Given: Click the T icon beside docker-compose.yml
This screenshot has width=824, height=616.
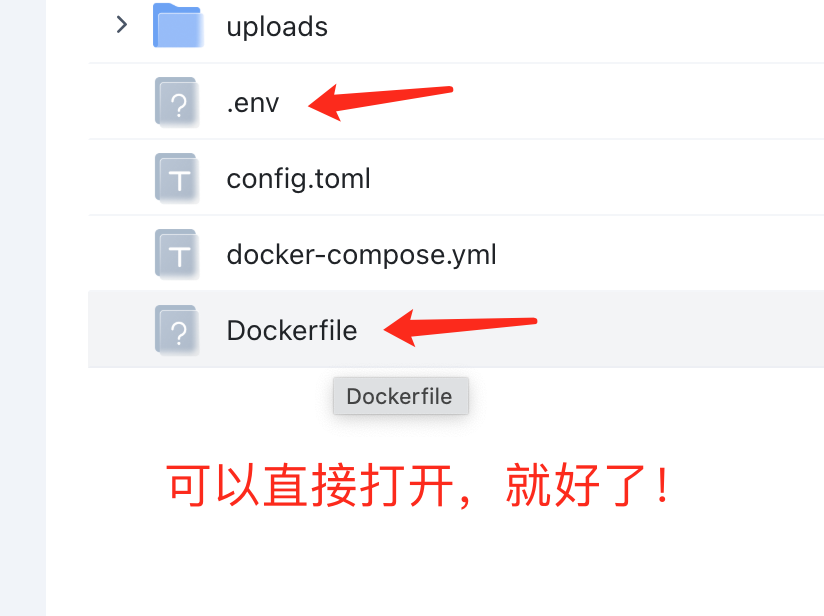Looking at the screenshot, I should click(177, 254).
